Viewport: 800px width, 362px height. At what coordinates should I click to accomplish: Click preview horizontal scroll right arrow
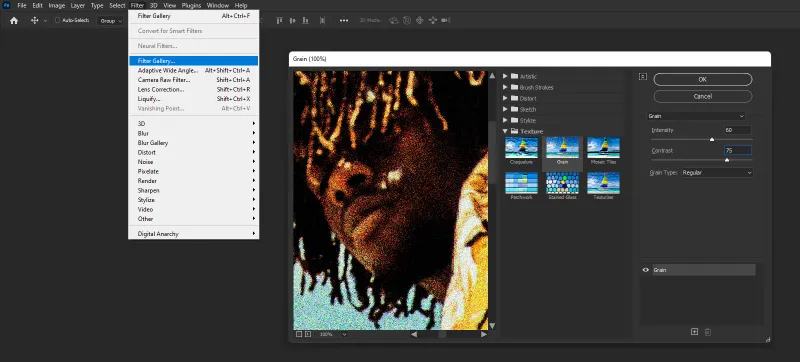(484, 334)
